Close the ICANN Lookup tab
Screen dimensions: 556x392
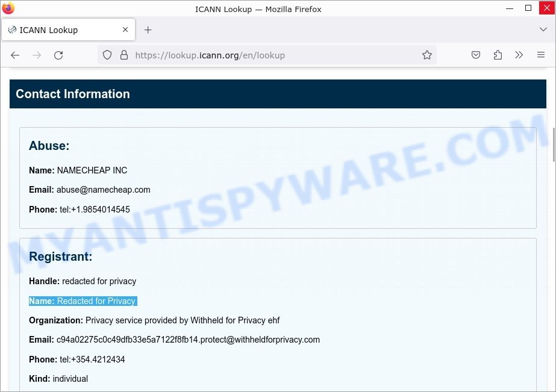pyautogui.click(x=125, y=30)
